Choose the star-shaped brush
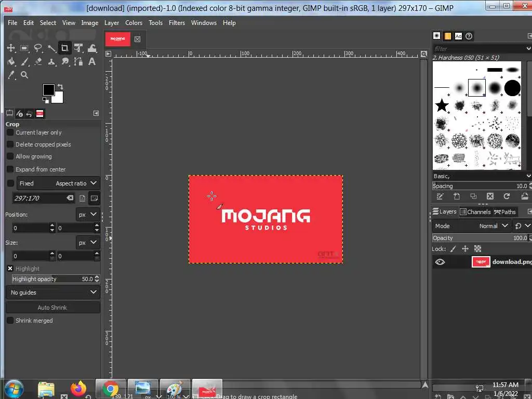The height and width of the screenshot is (399, 532). [x=442, y=105]
